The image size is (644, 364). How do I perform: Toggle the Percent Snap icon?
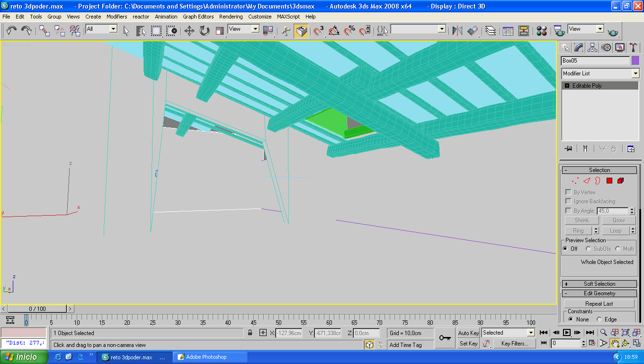click(349, 31)
